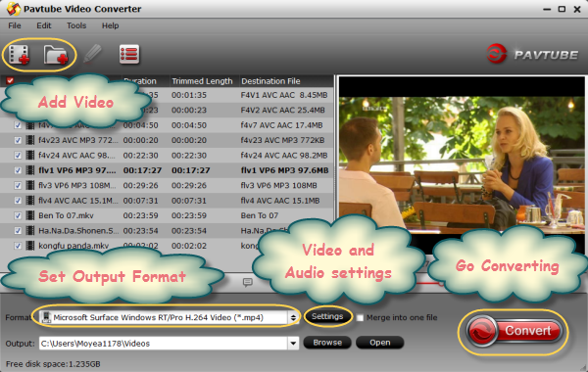Start conversion with the Convert button
588x372 pixels.
click(514, 331)
